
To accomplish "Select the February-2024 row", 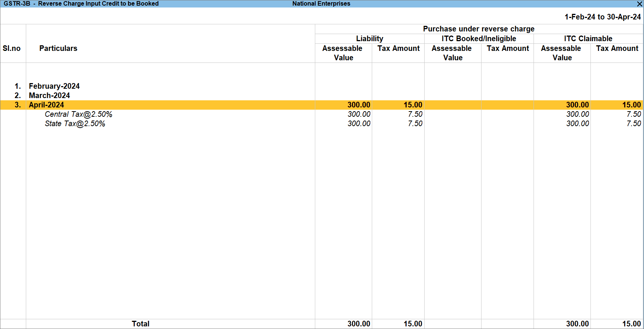I will [54, 86].
